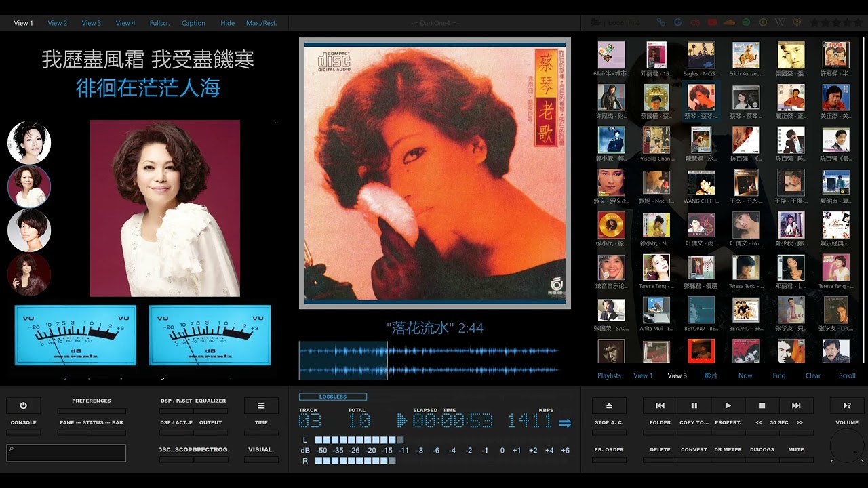Click Scroll under the album grid
This screenshot has width=868, height=488.
tap(847, 375)
